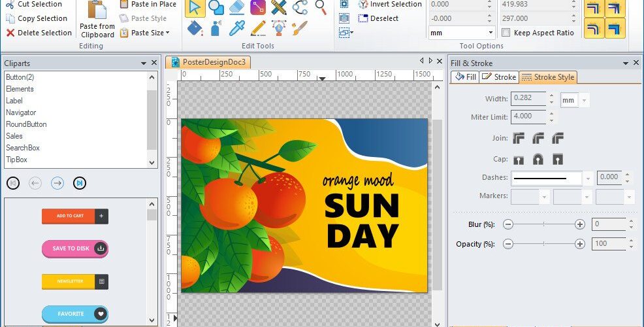
Task: Click Delete Selection
Action: click(x=39, y=33)
